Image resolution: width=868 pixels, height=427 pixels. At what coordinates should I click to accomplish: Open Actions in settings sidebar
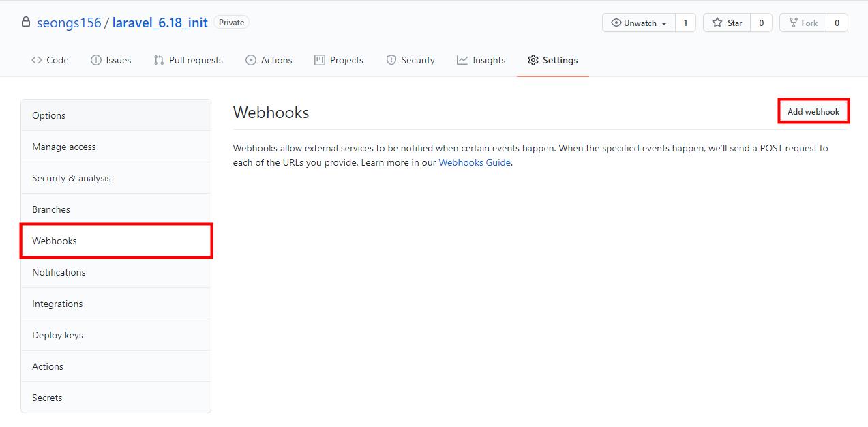tap(116, 366)
